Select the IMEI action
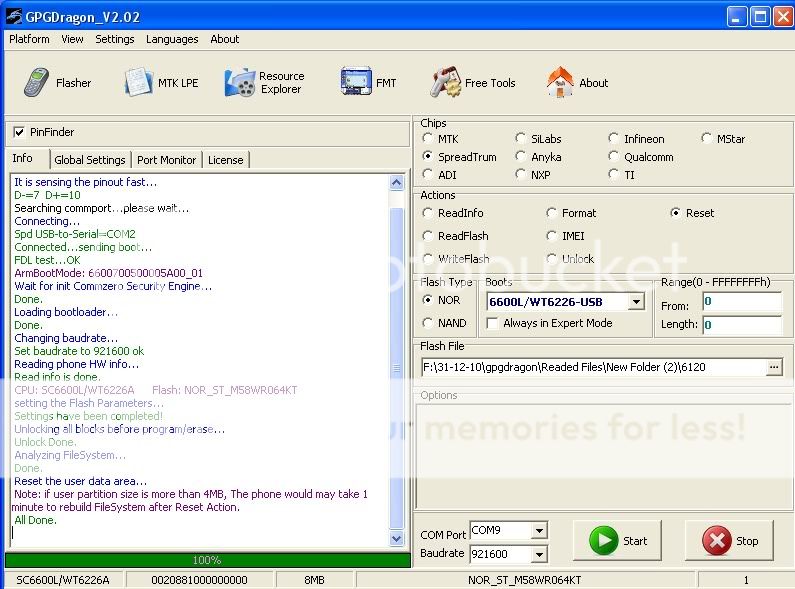This screenshot has height=589, width=795. pos(551,236)
